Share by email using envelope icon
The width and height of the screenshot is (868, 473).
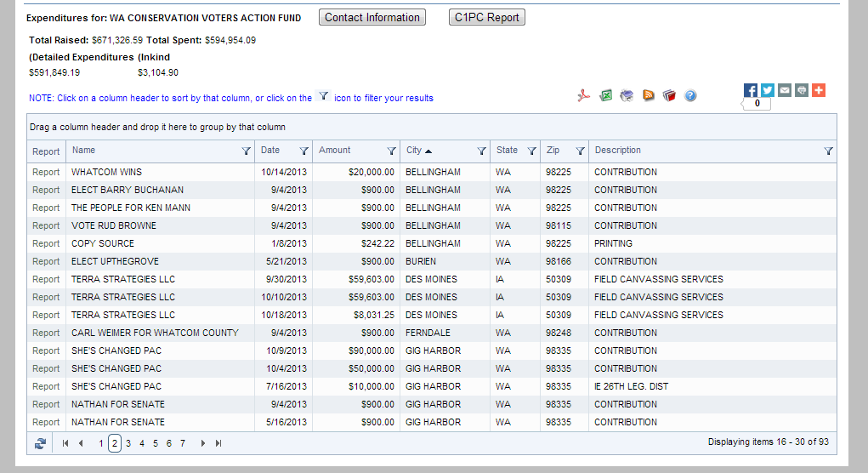(x=785, y=90)
